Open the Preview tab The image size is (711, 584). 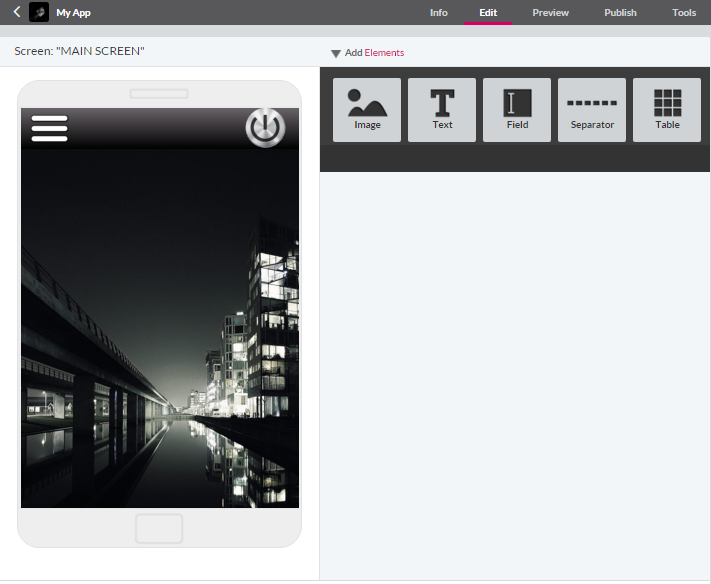(550, 13)
